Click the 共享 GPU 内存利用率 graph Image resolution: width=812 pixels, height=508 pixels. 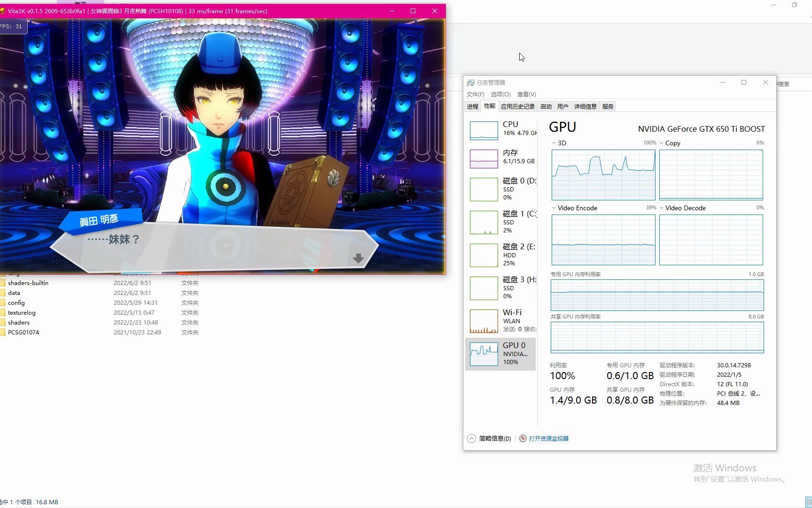point(657,337)
